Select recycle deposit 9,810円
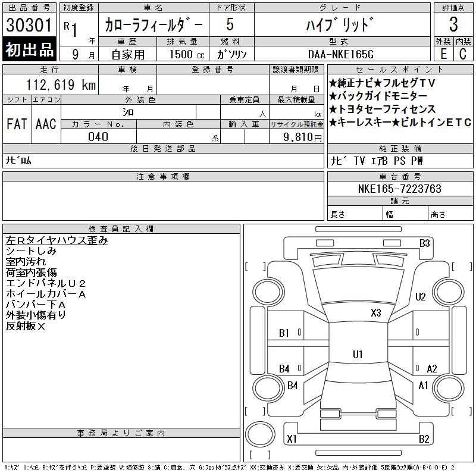476x476 pixels. [302, 137]
